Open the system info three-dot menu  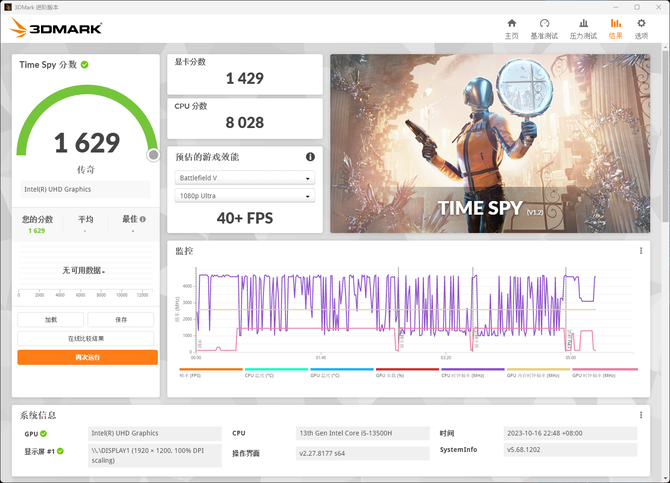click(x=641, y=415)
